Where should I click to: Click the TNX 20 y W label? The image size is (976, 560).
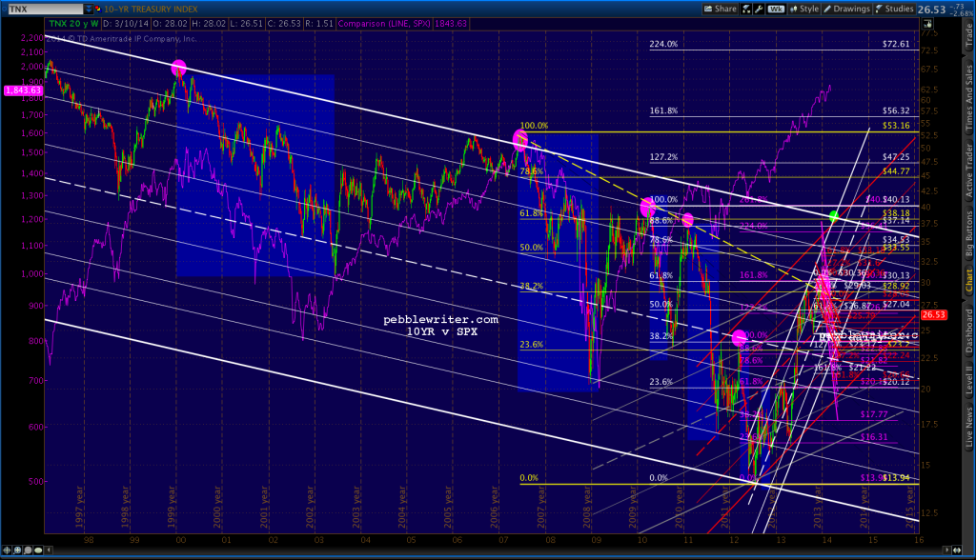[73, 24]
